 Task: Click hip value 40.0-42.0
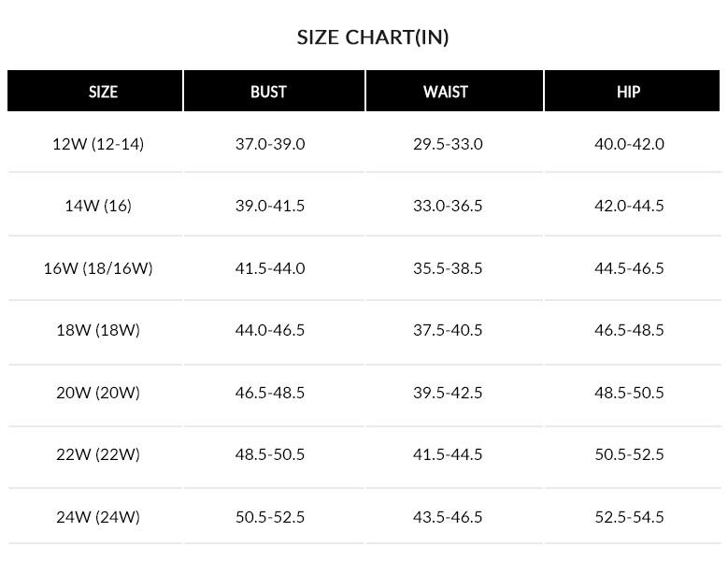click(629, 144)
